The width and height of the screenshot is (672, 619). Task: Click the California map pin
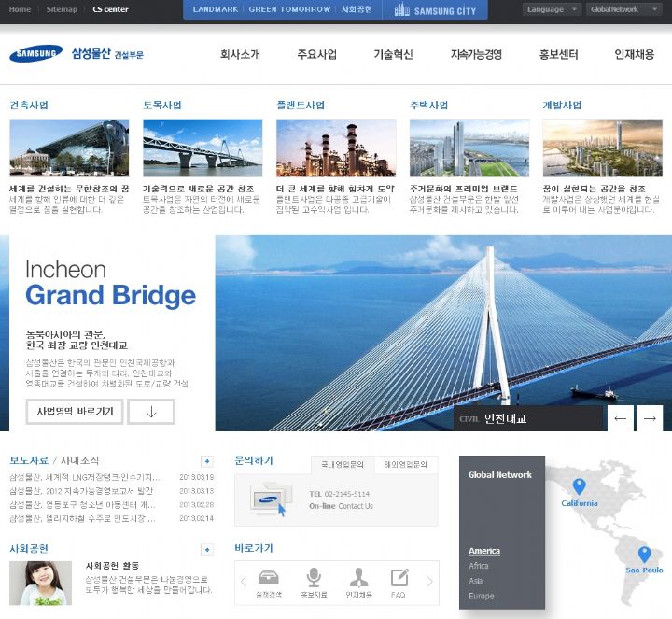point(579,486)
